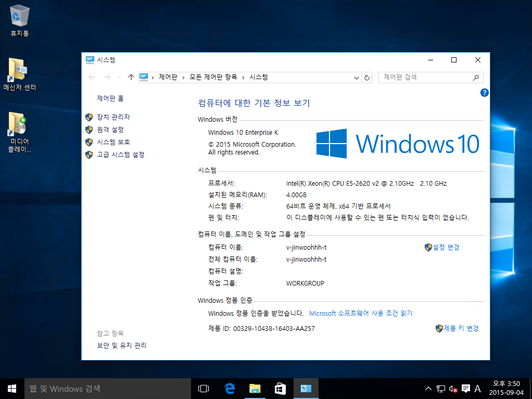Open 보안 및 유지 관리

pos(122,345)
